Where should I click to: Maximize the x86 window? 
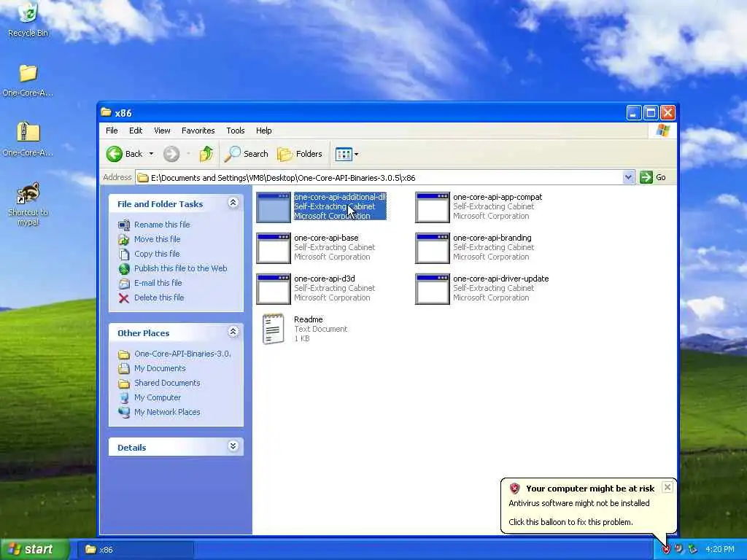[651, 113]
